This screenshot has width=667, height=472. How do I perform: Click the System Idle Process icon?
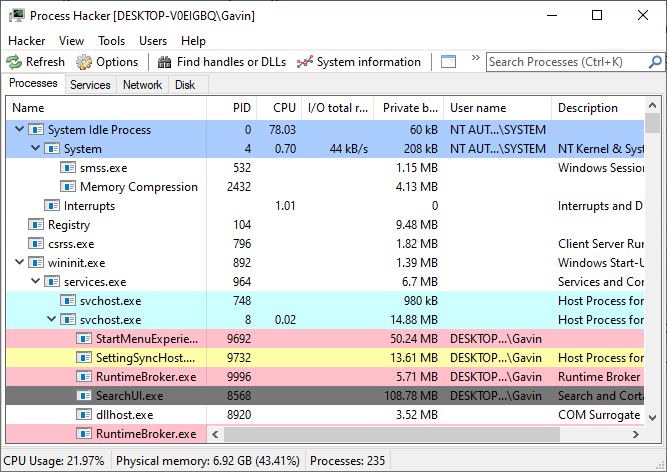tap(36, 129)
